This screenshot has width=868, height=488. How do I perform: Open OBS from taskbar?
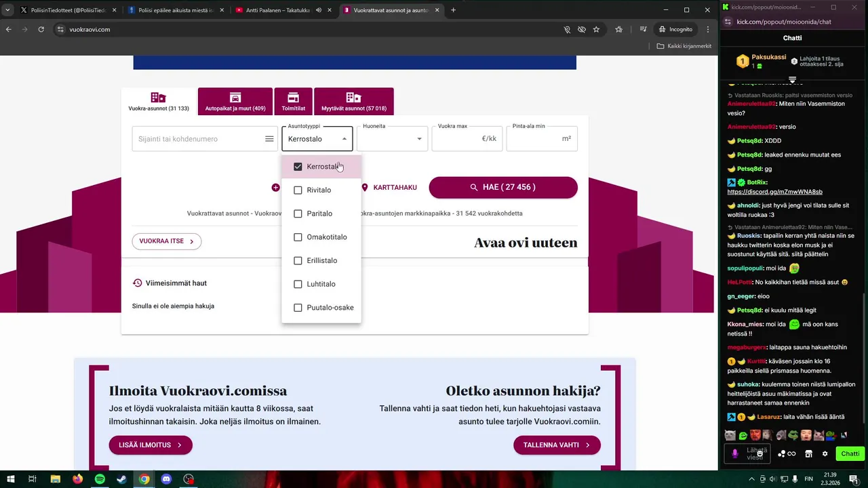point(189,479)
